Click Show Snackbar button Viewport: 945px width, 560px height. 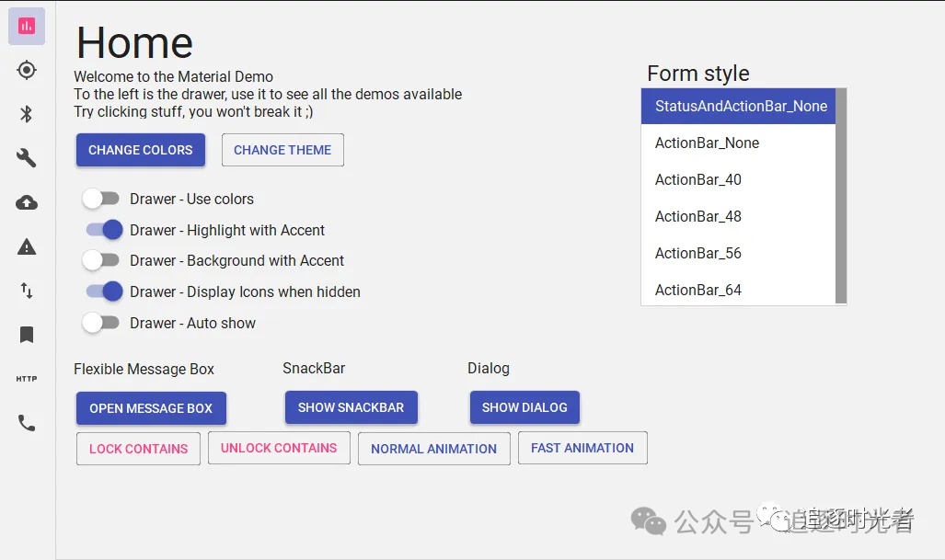pyautogui.click(x=351, y=407)
